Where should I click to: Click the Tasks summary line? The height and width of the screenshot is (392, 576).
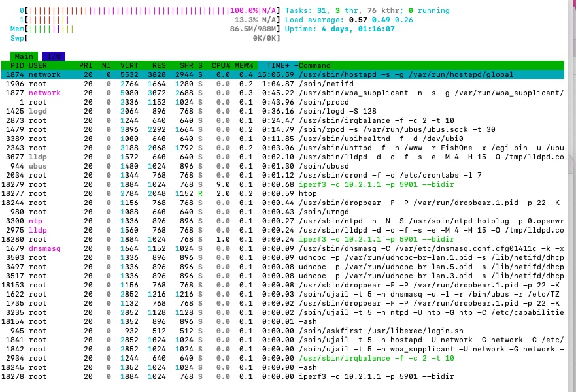pyautogui.click(x=367, y=10)
